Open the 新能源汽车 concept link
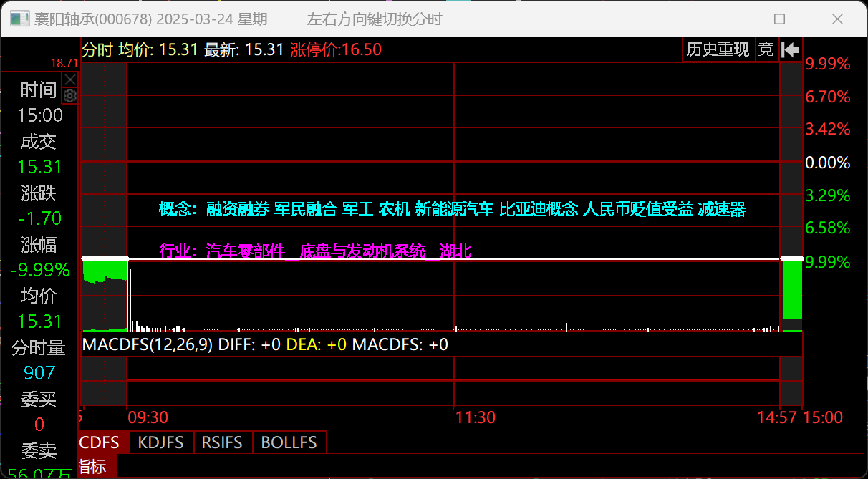Viewport: 868px width, 479px height. 454,209
